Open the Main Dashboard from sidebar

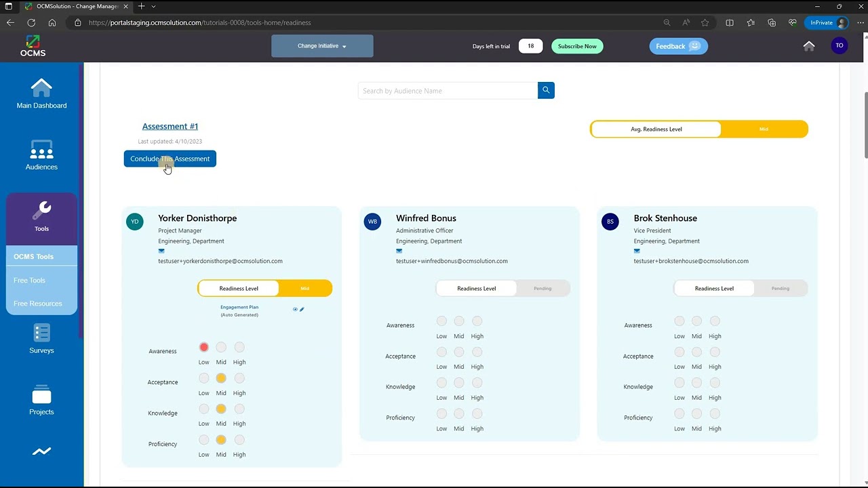(41, 94)
